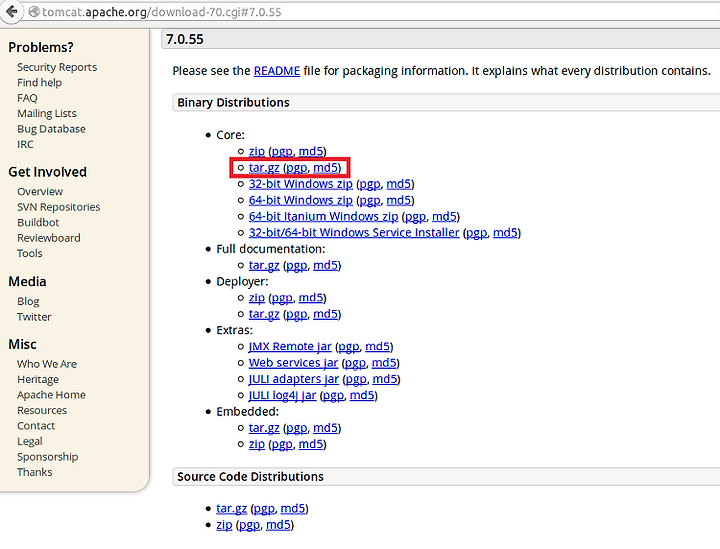This screenshot has height=549, width=720.
Task: Download the Embedded tar.gz
Action: coord(264,428)
